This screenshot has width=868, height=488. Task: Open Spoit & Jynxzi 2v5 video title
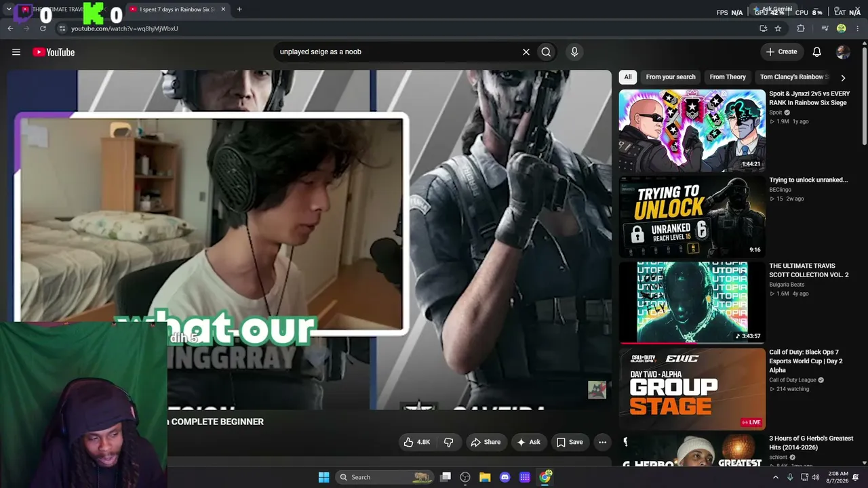coord(809,98)
